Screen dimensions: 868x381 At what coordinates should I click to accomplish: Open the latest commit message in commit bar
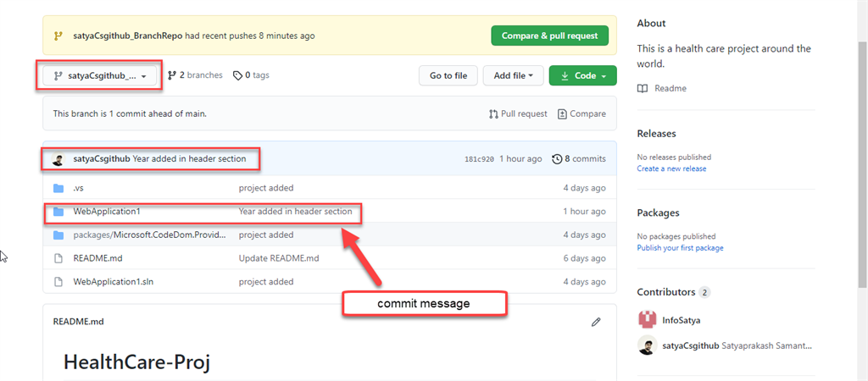pos(189,158)
